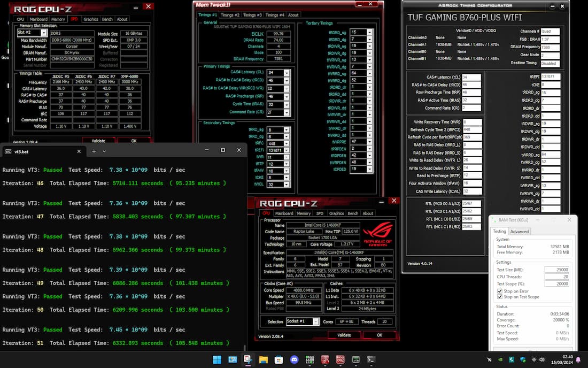Open Wi-Fi network tray icon

533,360
